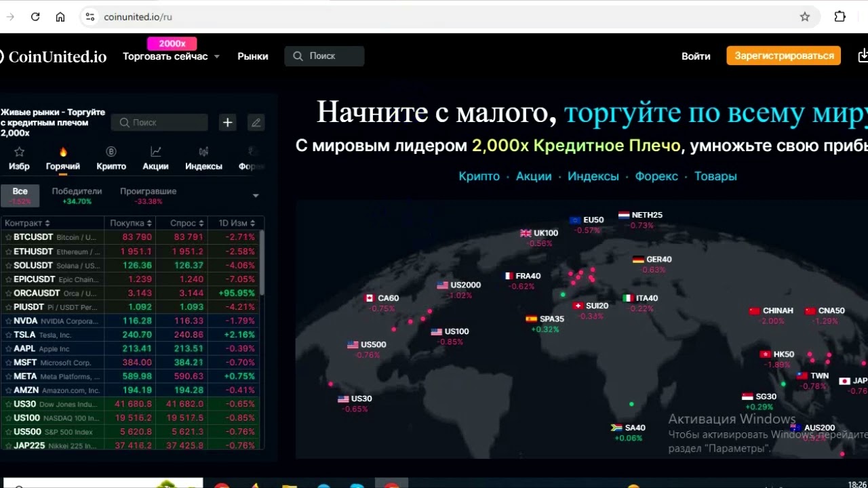The image size is (868, 488).
Task: Click the Зарегистрироваться button
Action: pyautogui.click(x=784, y=56)
